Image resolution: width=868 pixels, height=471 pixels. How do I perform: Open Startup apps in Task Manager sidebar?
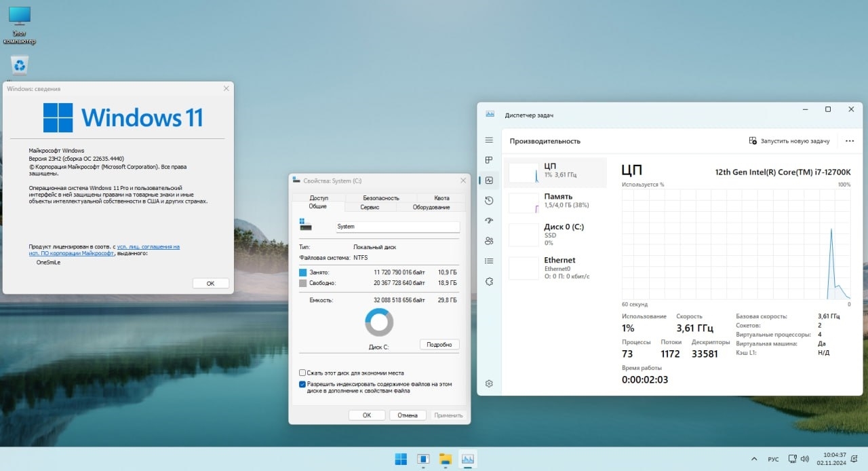coord(489,221)
